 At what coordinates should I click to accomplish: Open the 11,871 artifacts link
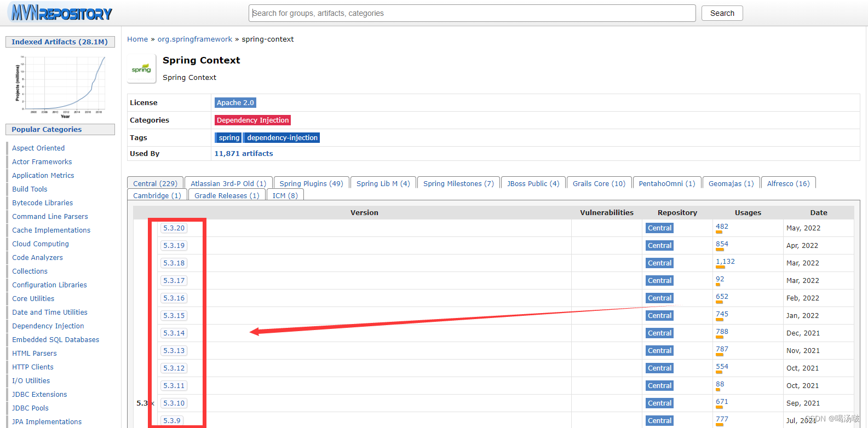pyautogui.click(x=244, y=153)
